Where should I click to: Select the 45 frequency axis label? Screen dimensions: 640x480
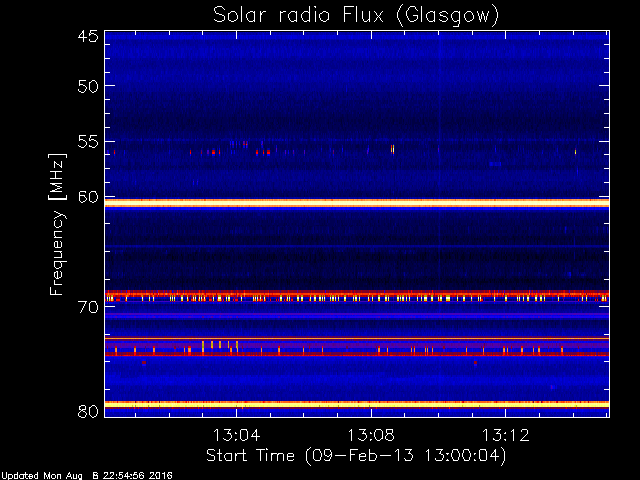(x=88, y=36)
